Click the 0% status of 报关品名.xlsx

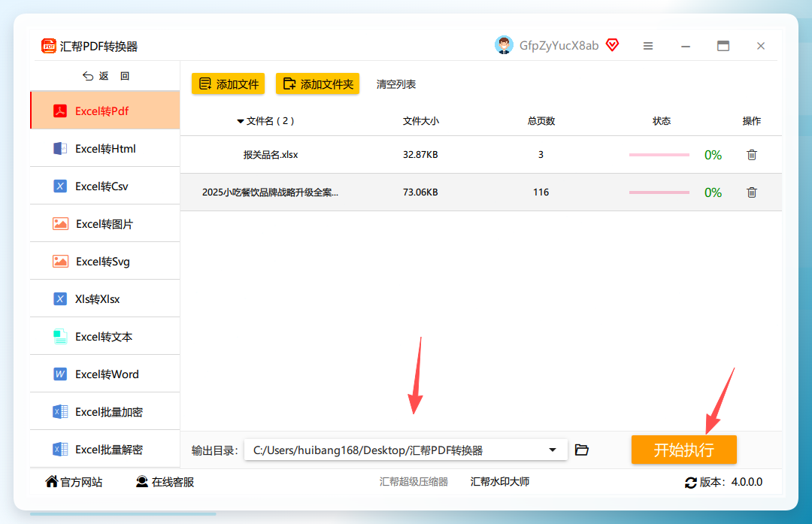tap(713, 155)
